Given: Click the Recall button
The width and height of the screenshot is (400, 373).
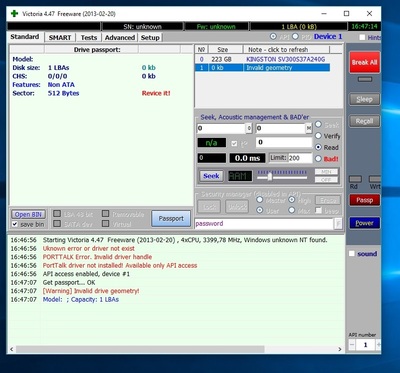Looking at the screenshot, I should pos(364,121).
